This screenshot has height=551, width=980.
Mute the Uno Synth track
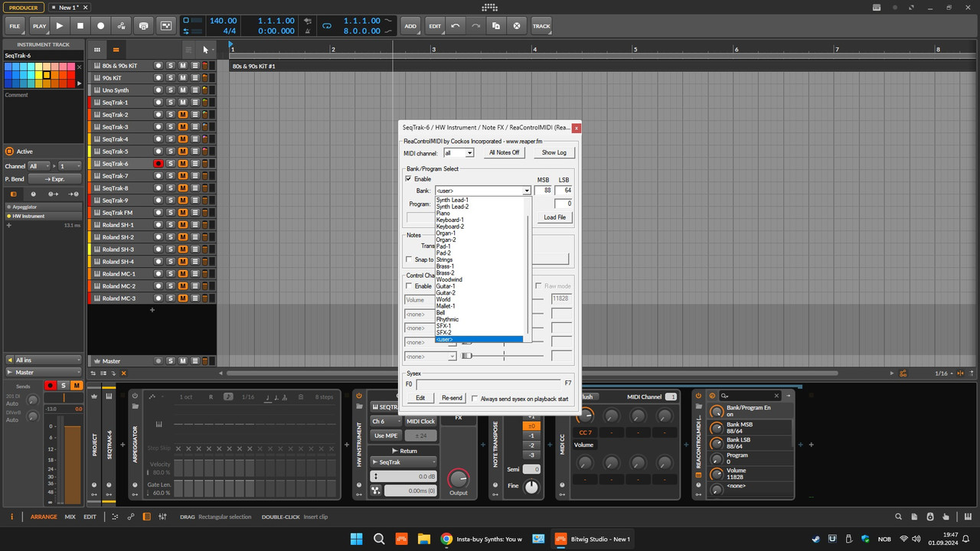[183, 90]
